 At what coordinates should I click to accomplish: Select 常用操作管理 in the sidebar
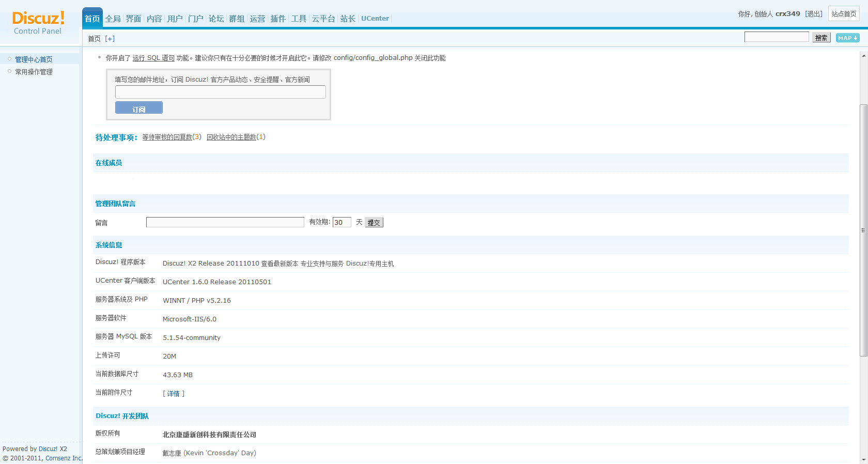(x=34, y=72)
